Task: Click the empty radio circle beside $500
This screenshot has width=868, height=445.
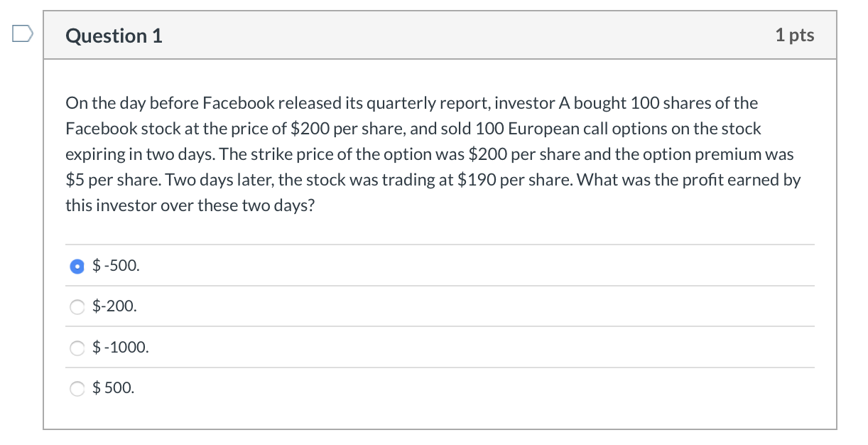Action: point(77,388)
